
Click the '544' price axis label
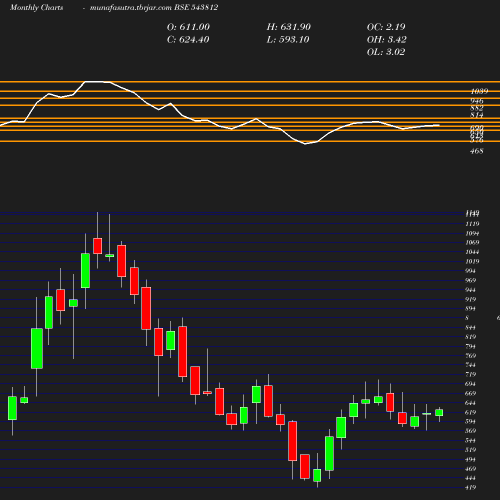pos(471,441)
